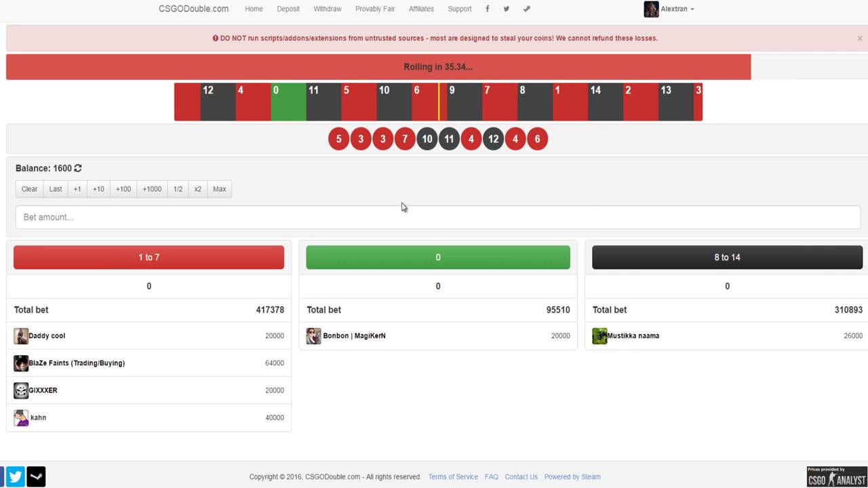Expand the Alextran user dropdown
This screenshot has height=488, width=868.
(678, 9)
